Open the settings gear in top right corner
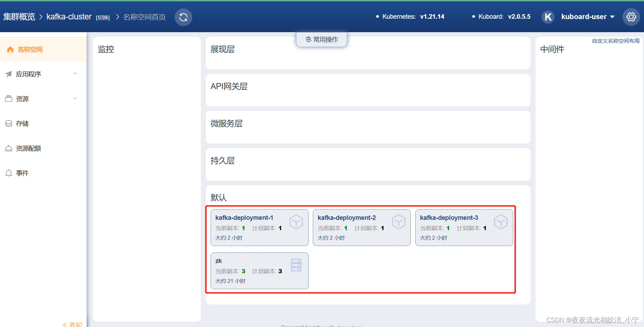This screenshot has height=327, width=644. tap(631, 17)
